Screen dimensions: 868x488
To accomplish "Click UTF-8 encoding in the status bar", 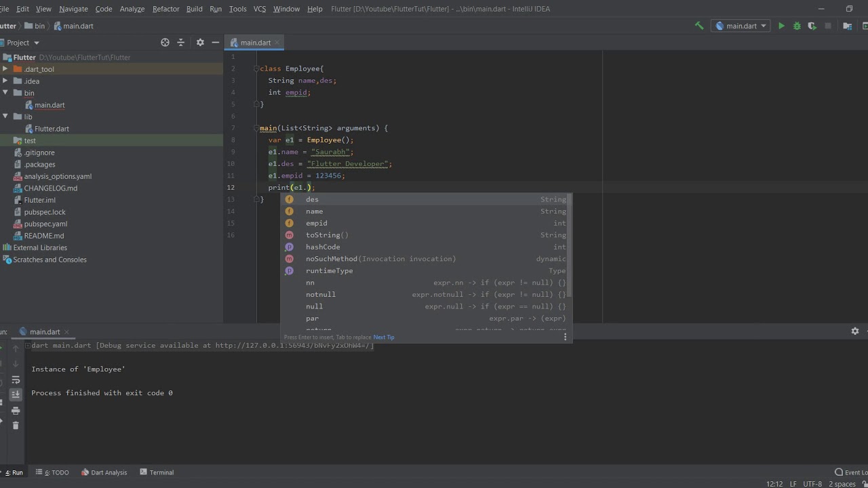I will click(x=812, y=484).
